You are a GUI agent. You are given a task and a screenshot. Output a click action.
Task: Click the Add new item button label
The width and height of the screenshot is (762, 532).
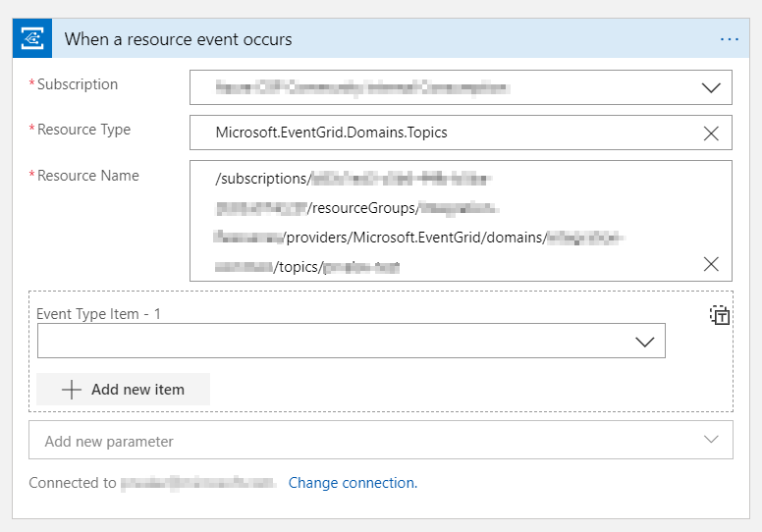[x=137, y=390]
